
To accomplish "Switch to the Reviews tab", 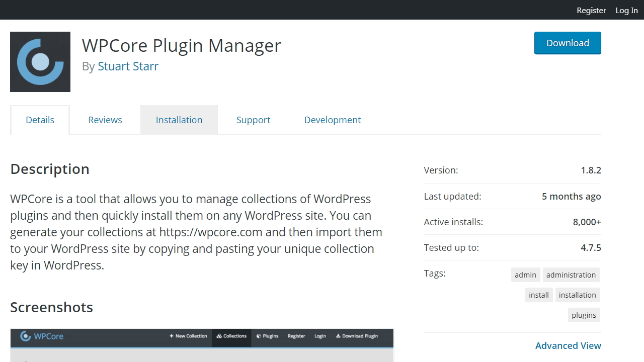I will coord(105,120).
